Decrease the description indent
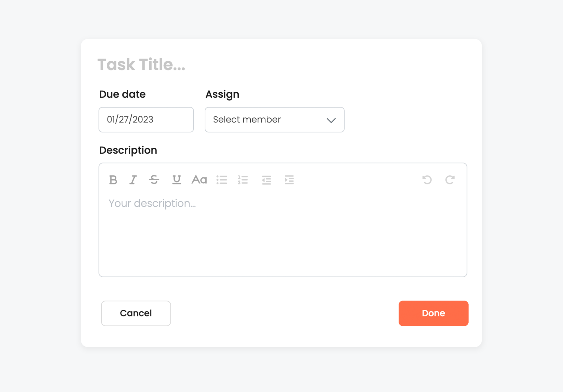 point(266,179)
